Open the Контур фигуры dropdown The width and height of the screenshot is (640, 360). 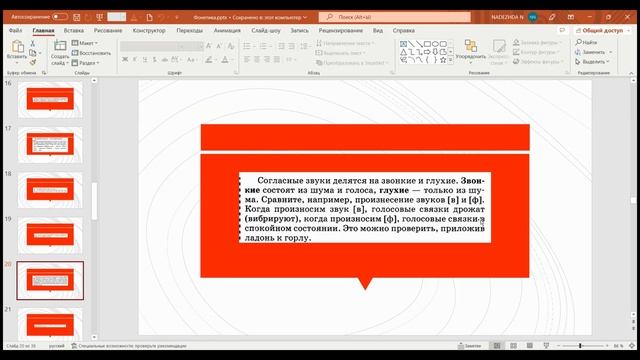click(536, 52)
